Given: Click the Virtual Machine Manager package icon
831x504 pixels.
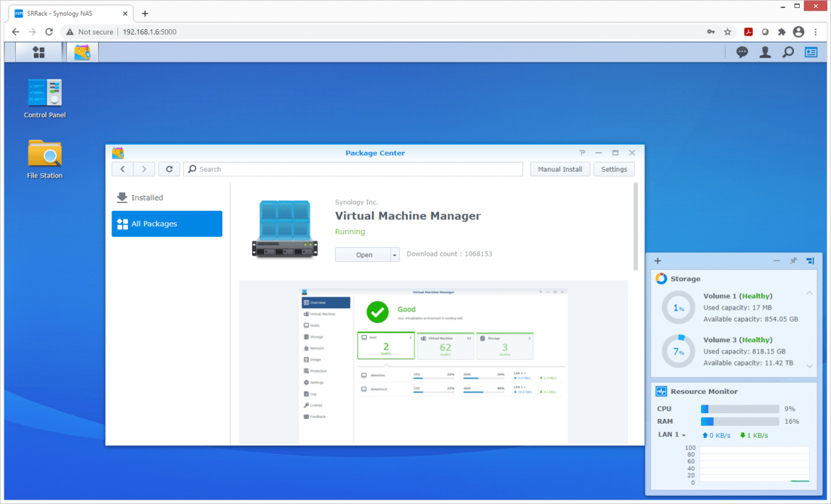Looking at the screenshot, I should (285, 229).
